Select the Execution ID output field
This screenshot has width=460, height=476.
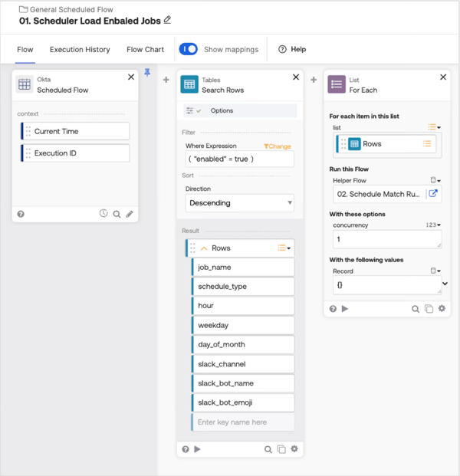75,153
